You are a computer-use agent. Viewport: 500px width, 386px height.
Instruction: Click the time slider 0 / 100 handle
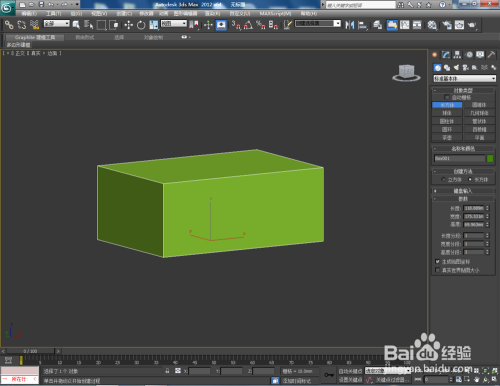point(30,351)
